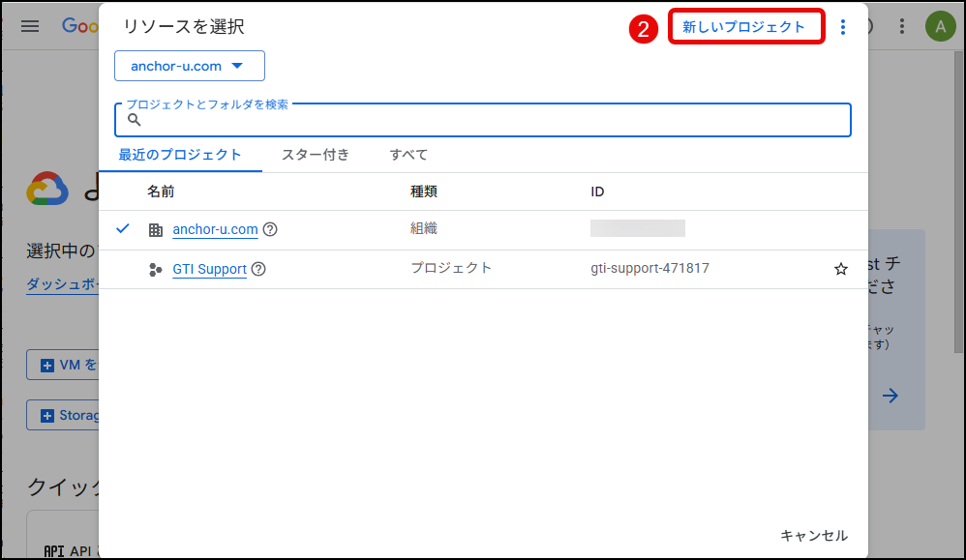Click help icon next to GTI Support

(258, 269)
